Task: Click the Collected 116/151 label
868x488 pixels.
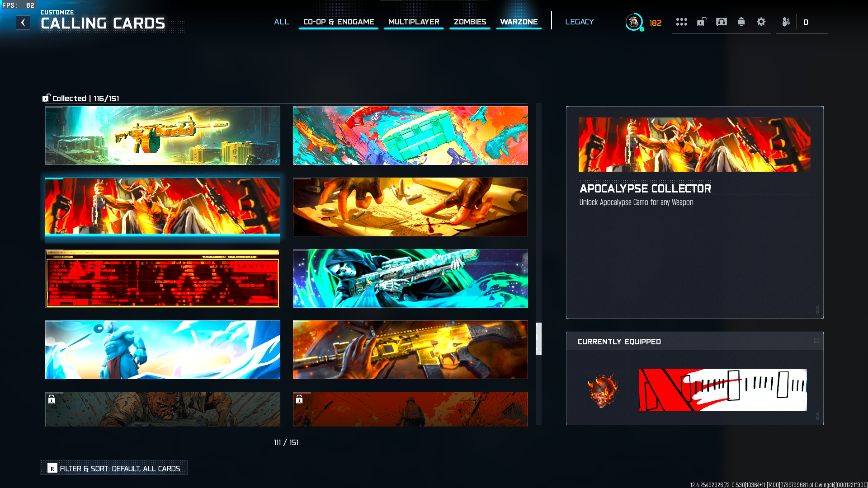Action: [x=81, y=99]
